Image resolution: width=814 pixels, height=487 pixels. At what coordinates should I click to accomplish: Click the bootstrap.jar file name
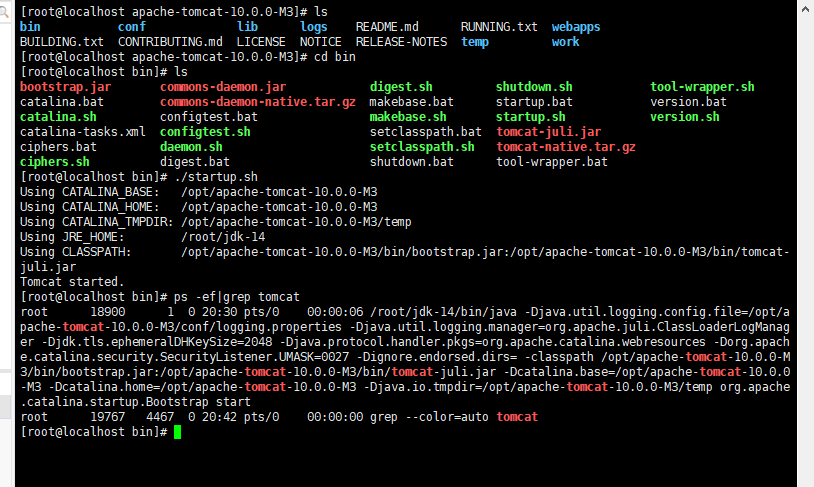point(65,87)
